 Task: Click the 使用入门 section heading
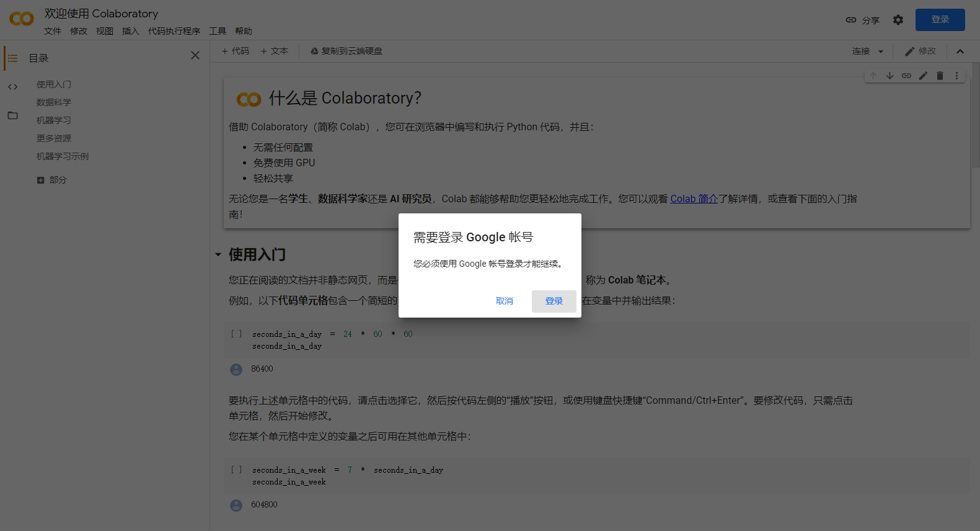(257, 254)
